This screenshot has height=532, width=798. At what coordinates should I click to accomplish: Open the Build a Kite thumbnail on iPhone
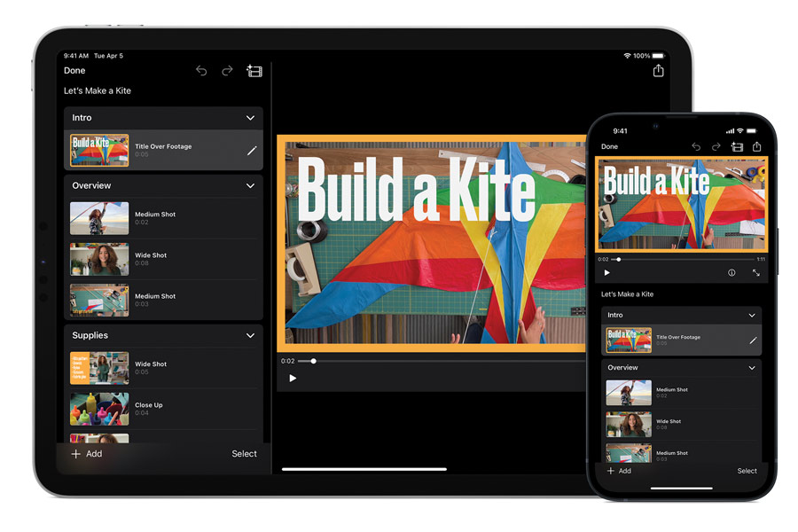[629, 340]
